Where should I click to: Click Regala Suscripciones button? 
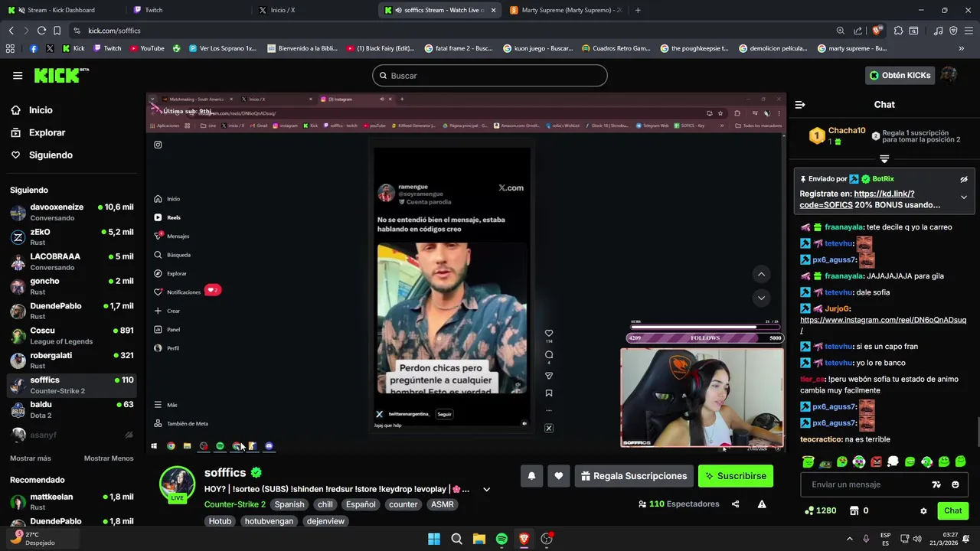(634, 476)
